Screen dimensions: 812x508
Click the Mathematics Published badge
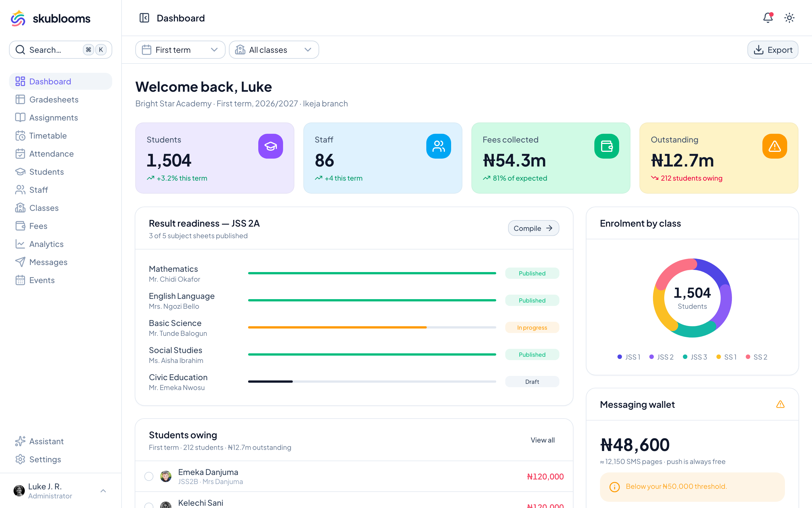[532, 273]
